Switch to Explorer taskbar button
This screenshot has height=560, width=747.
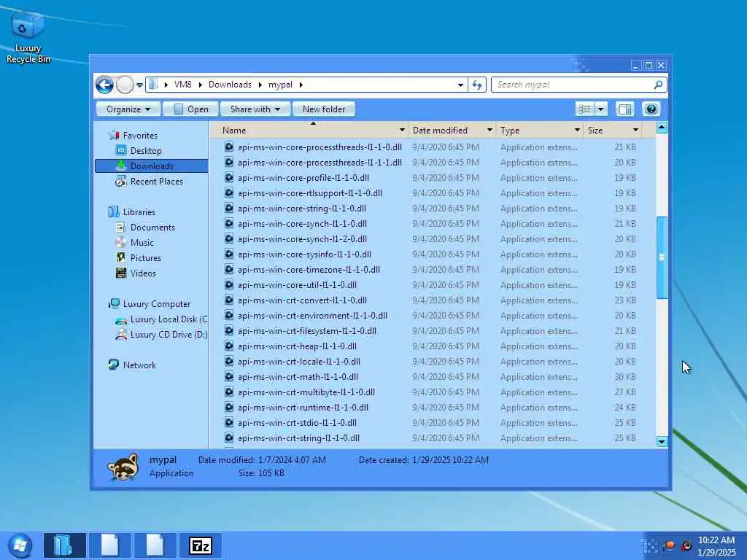[x=65, y=545]
